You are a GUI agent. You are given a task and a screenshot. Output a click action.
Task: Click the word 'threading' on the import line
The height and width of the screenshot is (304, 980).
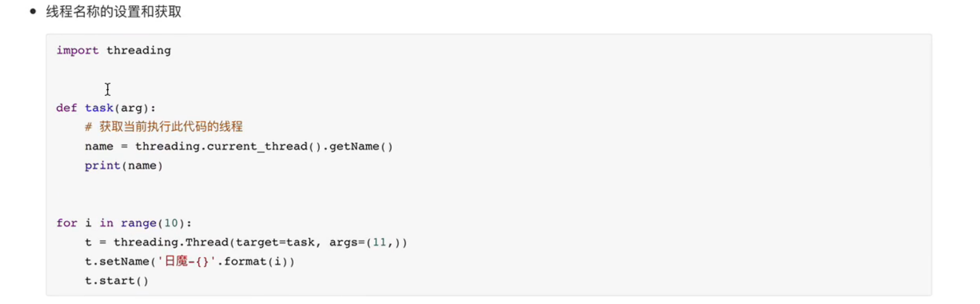(138, 51)
